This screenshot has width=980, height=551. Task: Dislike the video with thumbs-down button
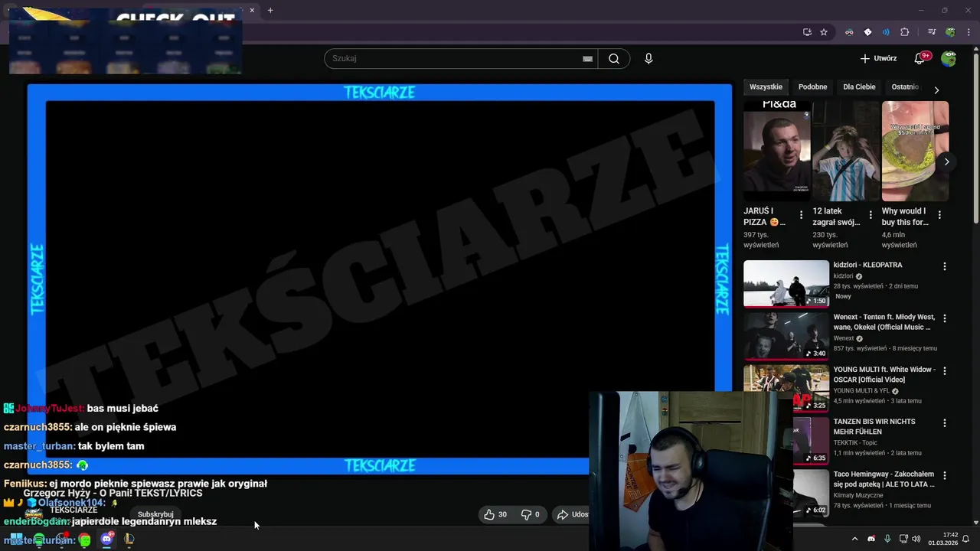(x=531, y=514)
